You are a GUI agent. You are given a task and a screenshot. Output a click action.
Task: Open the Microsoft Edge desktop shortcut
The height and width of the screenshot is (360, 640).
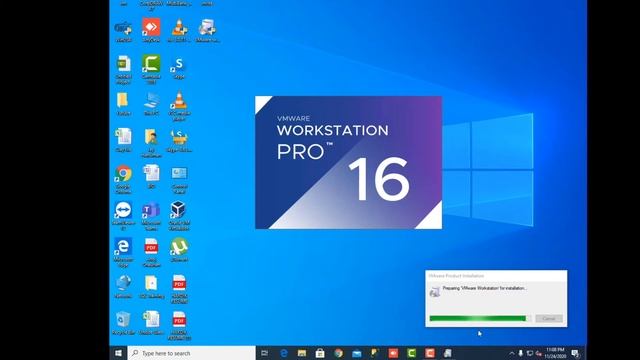pos(123,252)
